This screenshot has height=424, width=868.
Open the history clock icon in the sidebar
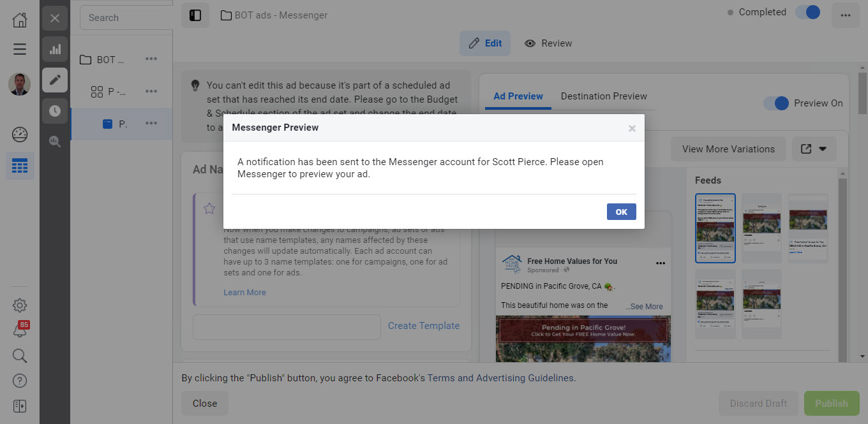pyautogui.click(x=55, y=111)
